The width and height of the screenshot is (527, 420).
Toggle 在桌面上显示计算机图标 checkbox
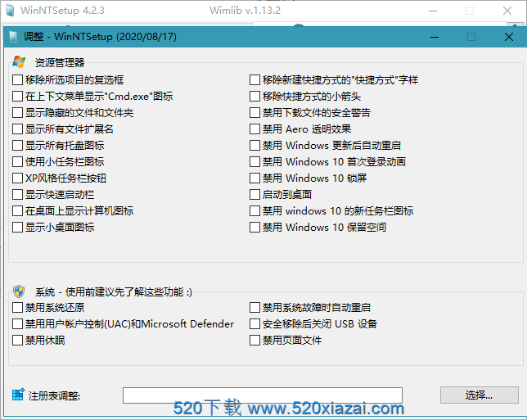click(x=17, y=211)
